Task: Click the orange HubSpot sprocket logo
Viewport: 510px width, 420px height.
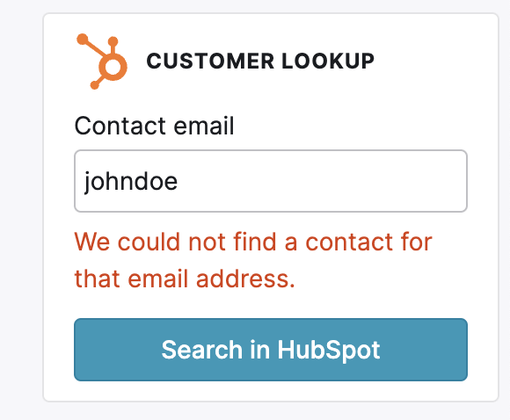Action: pos(102,62)
